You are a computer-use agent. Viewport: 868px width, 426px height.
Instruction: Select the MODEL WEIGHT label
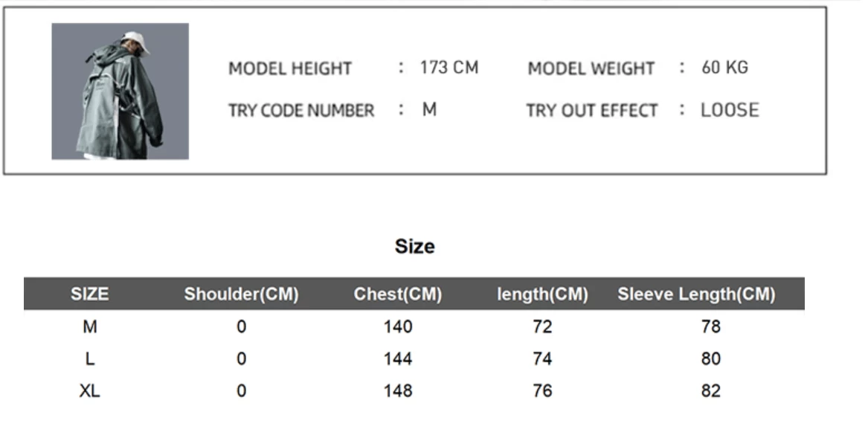point(591,69)
